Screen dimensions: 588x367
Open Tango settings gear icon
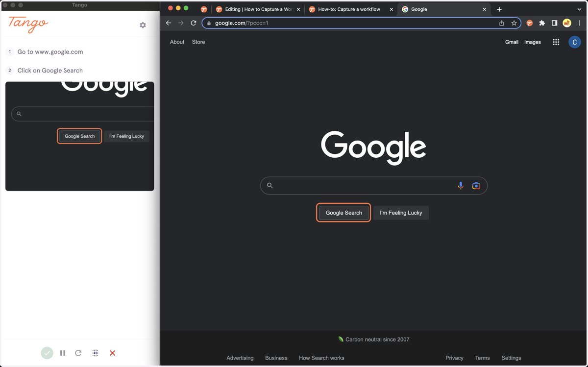143,25
